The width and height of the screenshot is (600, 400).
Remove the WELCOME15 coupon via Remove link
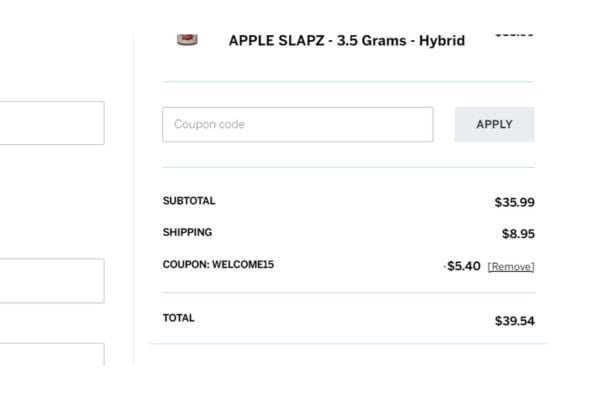511,267
